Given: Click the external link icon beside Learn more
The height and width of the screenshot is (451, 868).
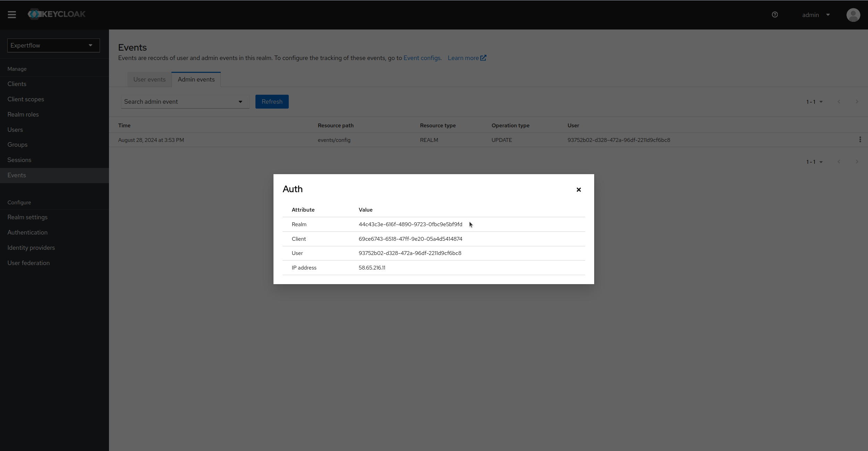Looking at the screenshot, I should [484, 58].
